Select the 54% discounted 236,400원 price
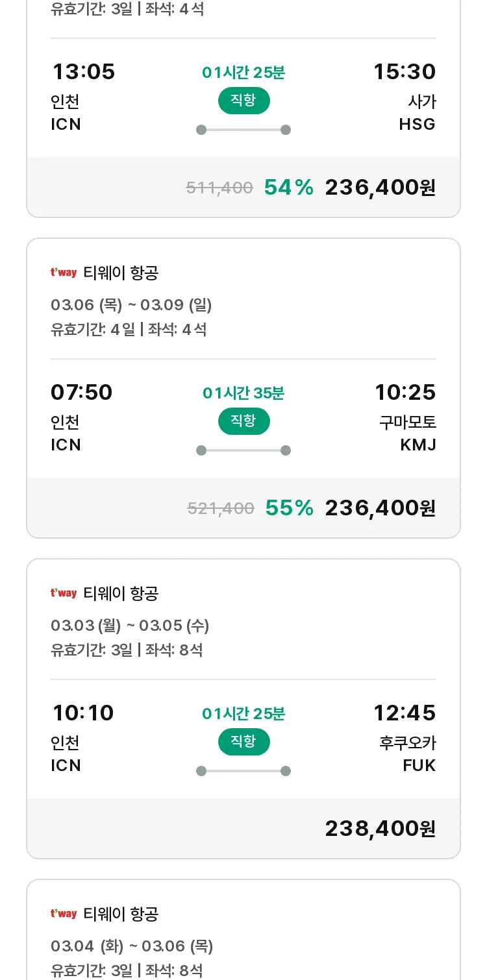Viewport: 487px width, 980px height. (380, 188)
